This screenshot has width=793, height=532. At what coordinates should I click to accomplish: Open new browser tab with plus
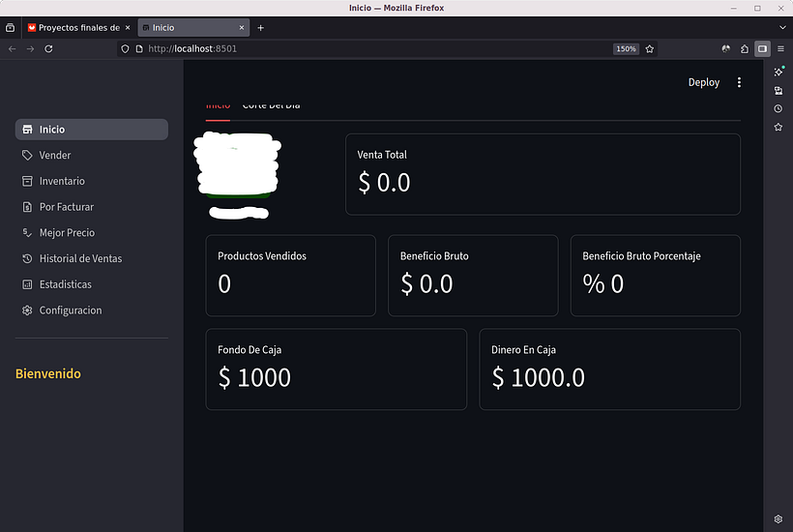260,28
